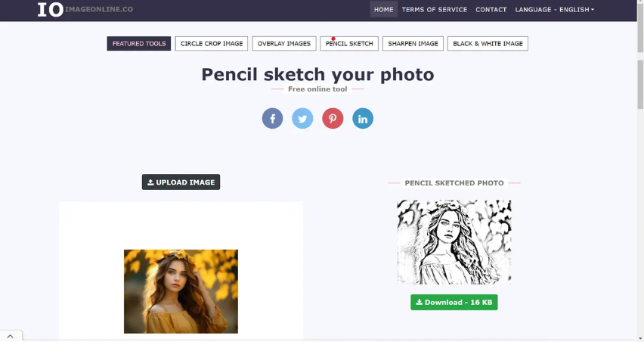Open Sharpen Image tool
Image resolution: width=644 pixels, height=342 pixels.
click(x=413, y=44)
